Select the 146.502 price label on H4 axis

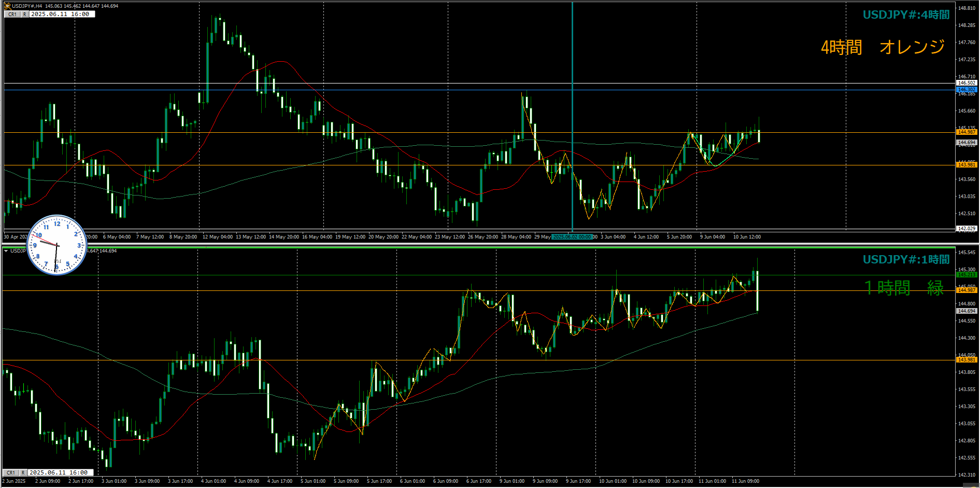pyautogui.click(x=967, y=83)
